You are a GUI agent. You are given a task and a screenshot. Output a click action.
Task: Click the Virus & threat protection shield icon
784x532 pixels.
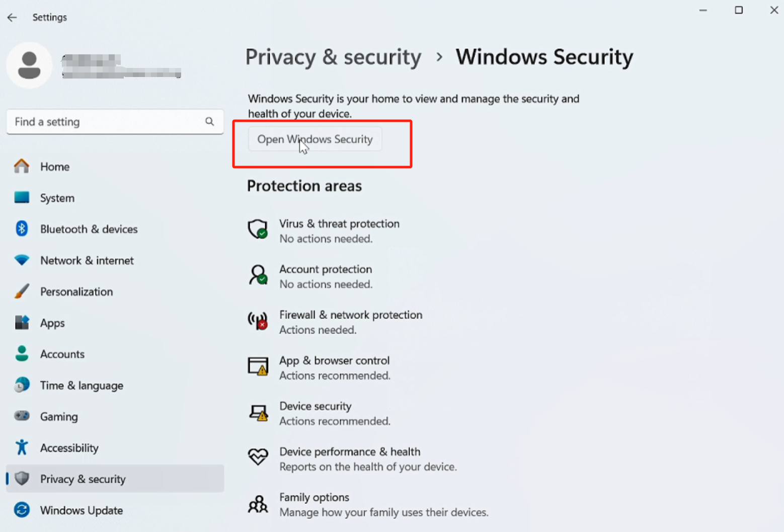tap(258, 229)
